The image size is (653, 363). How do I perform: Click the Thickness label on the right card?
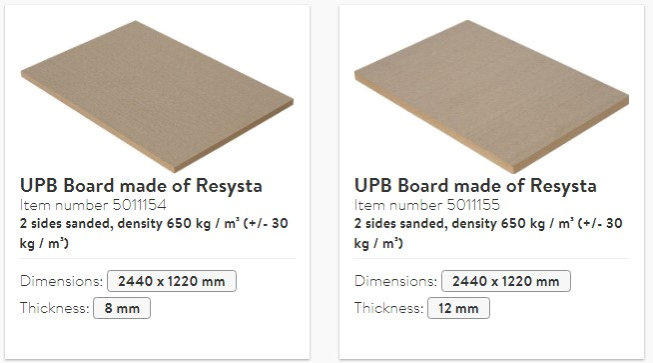coord(389,308)
